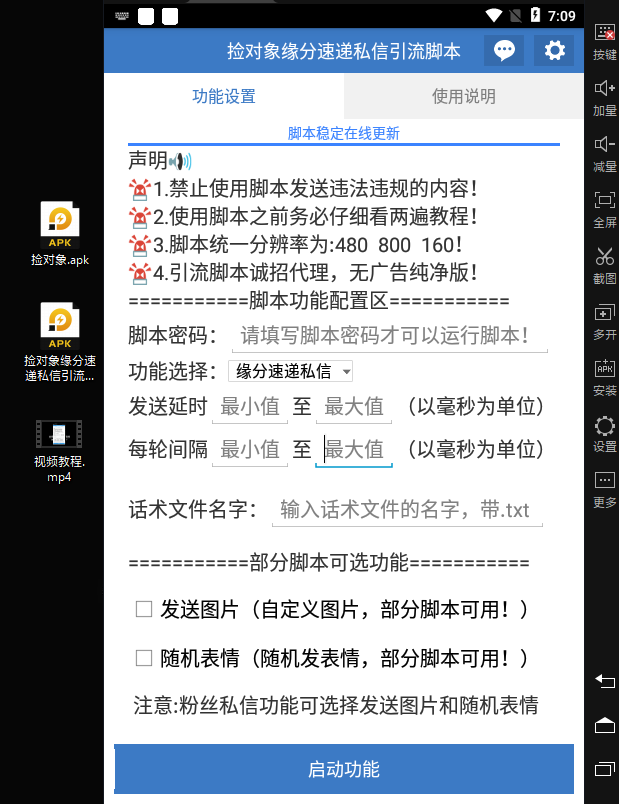Switch to the 使用说明 tab
This screenshot has width=619, height=804.
pyautogui.click(x=463, y=97)
